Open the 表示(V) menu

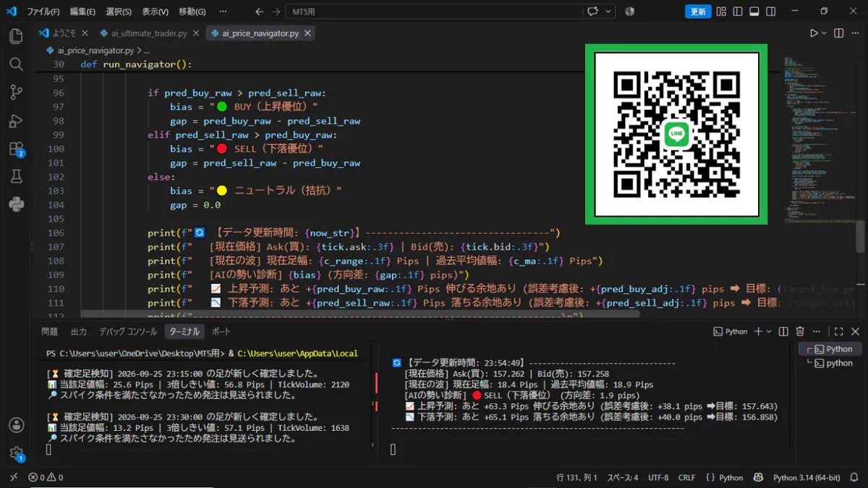tap(155, 12)
